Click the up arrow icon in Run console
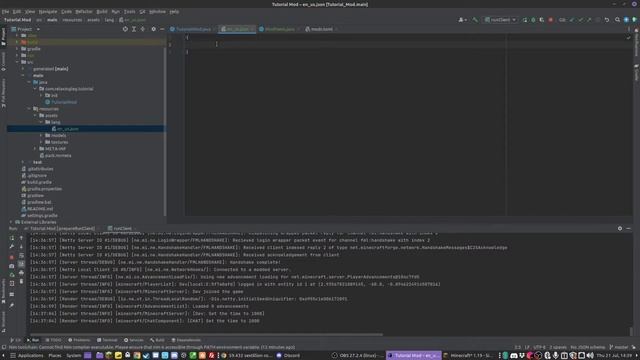640x360 pixels. [x=22, y=238]
